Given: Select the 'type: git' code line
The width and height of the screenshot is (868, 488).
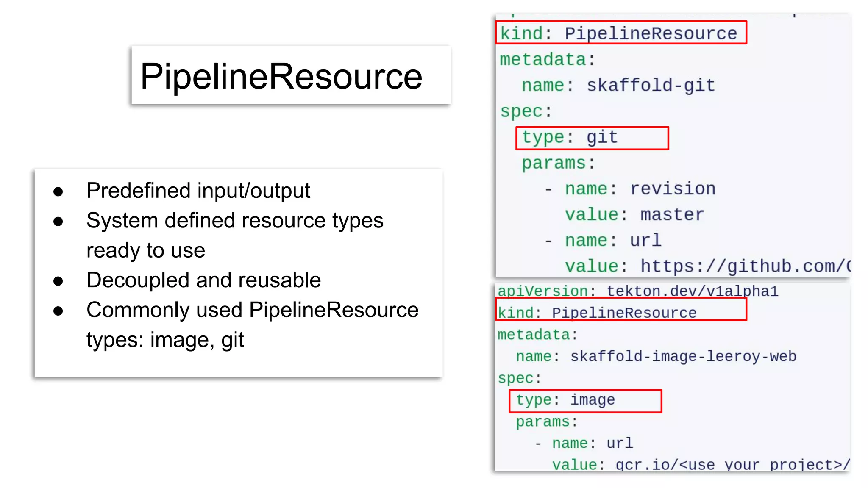Looking at the screenshot, I should [x=570, y=137].
